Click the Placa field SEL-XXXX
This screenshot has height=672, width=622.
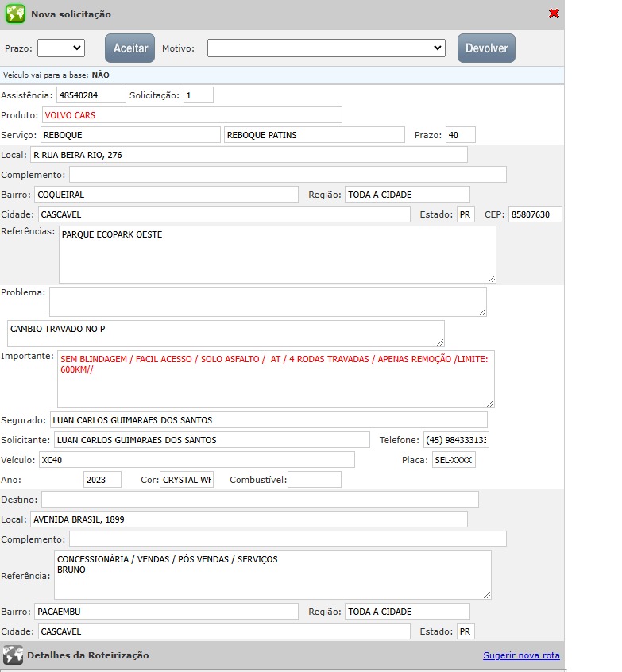(x=454, y=460)
